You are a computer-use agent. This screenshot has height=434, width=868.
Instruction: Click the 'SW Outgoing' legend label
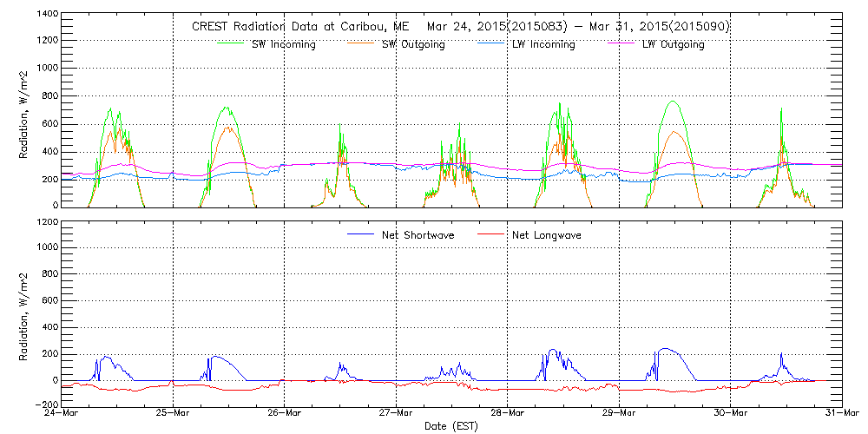click(413, 44)
